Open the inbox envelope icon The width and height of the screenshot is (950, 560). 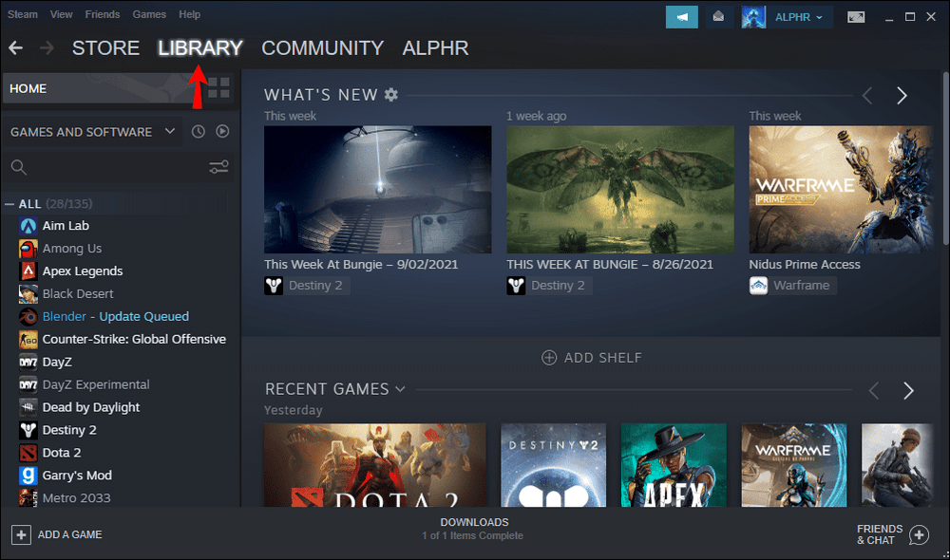718,16
